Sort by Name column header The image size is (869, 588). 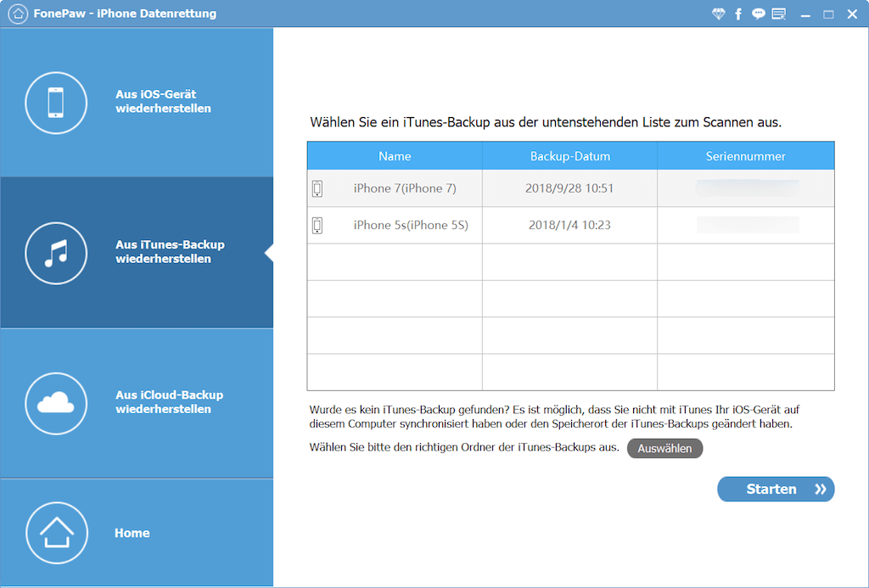click(x=395, y=156)
